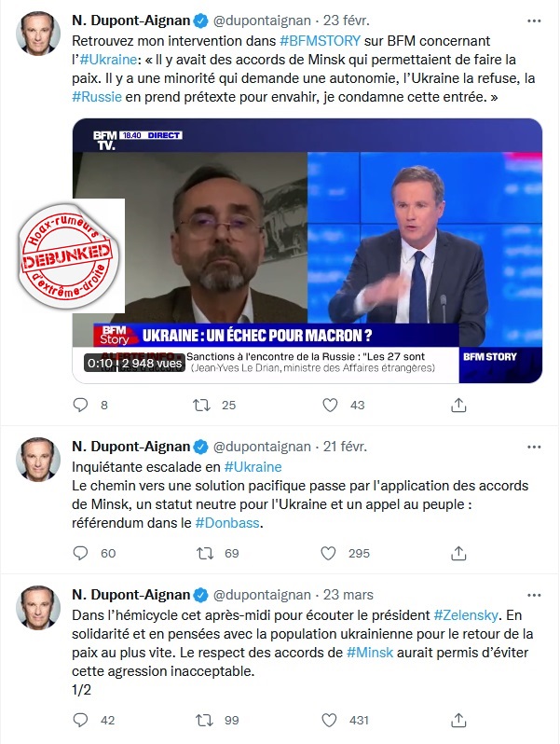Play the BFM TV video thumbnail
Screen dimensions: 560x744
pos(307,251)
